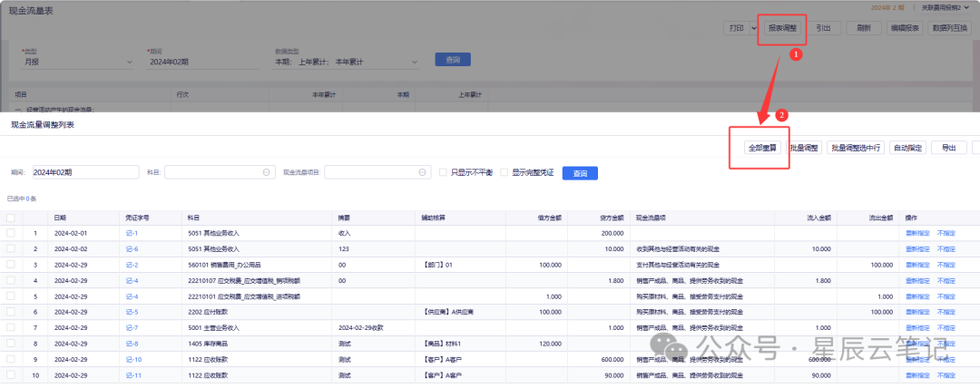Click 导出 in the adjustment list

pyautogui.click(x=948, y=147)
